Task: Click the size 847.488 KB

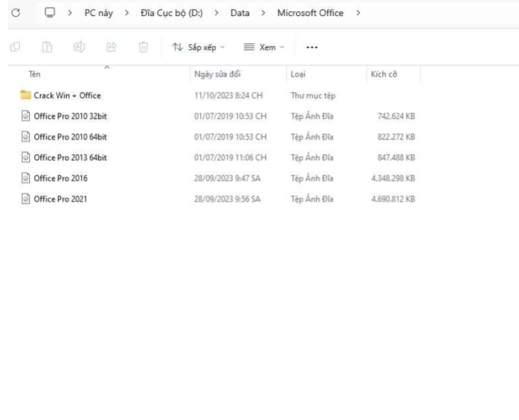Action: click(x=396, y=157)
